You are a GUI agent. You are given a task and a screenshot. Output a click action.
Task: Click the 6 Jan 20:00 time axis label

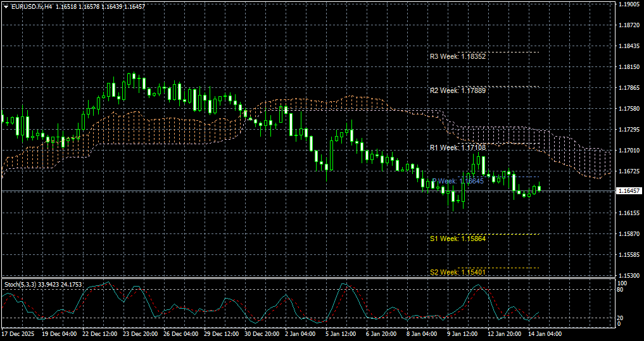(x=382, y=334)
